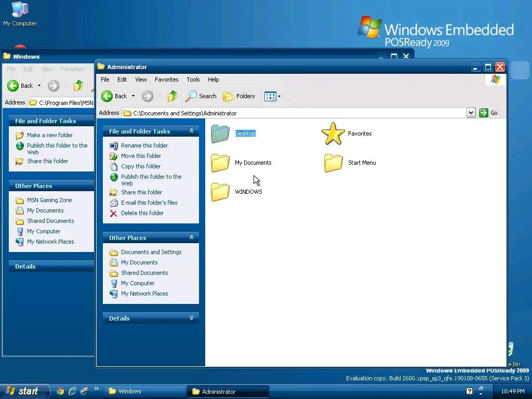Click the Forward arrow in Administrator window

(x=147, y=96)
